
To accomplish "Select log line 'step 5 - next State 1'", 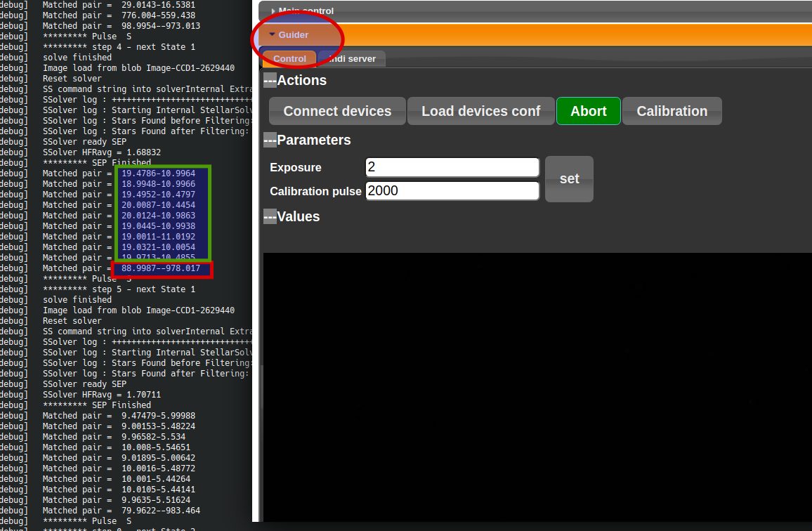I will 143,289.
